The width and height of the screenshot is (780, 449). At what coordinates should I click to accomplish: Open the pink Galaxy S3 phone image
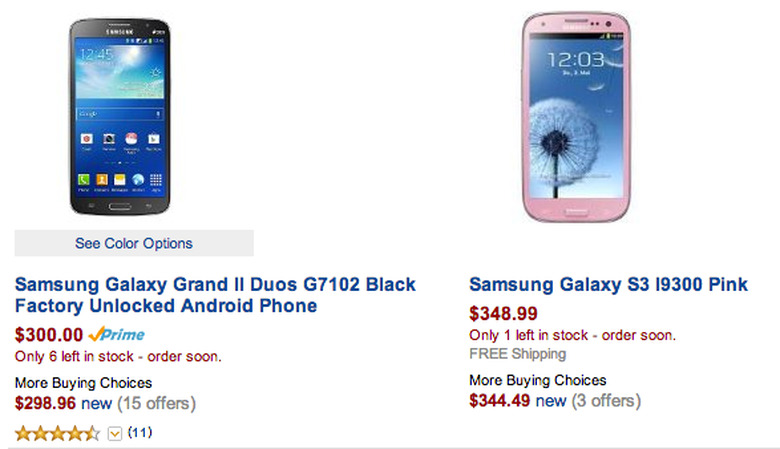click(x=576, y=117)
